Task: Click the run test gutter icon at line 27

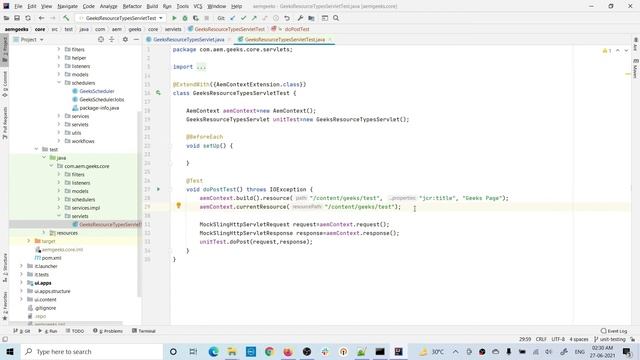Action: [x=158, y=189]
